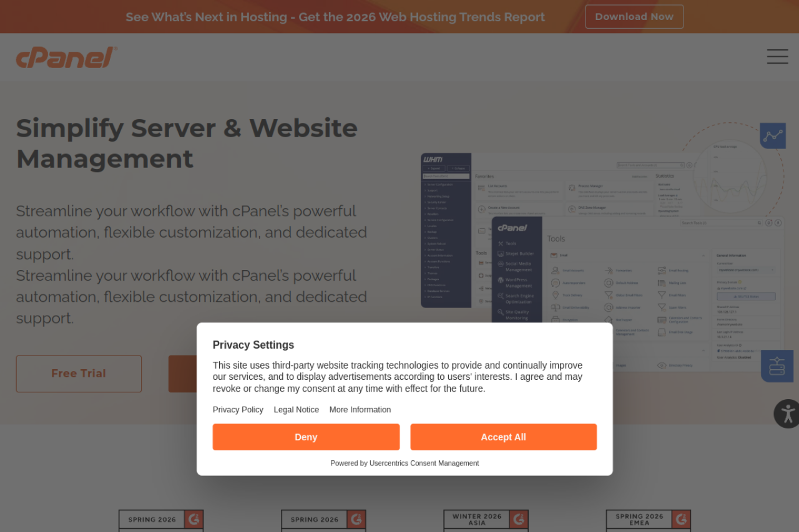Open the hamburger navigation menu
Image resolution: width=799 pixels, height=532 pixels.
pos(777,57)
